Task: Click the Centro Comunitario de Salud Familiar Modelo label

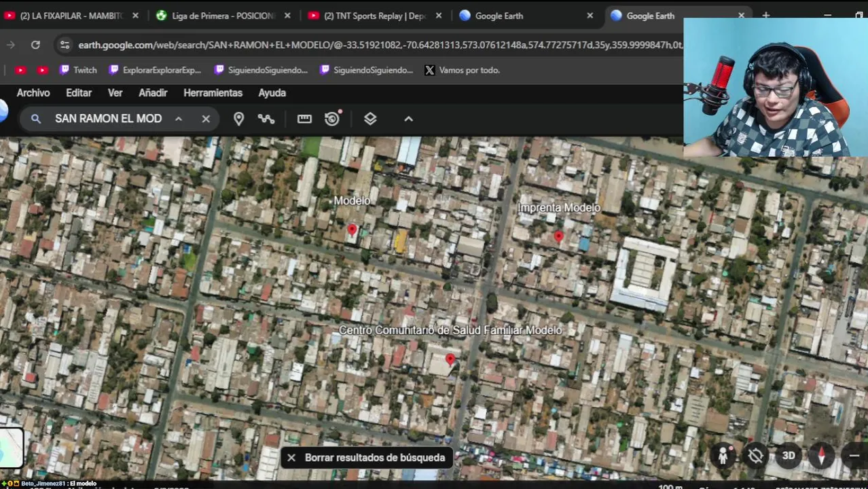Action: point(450,330)
